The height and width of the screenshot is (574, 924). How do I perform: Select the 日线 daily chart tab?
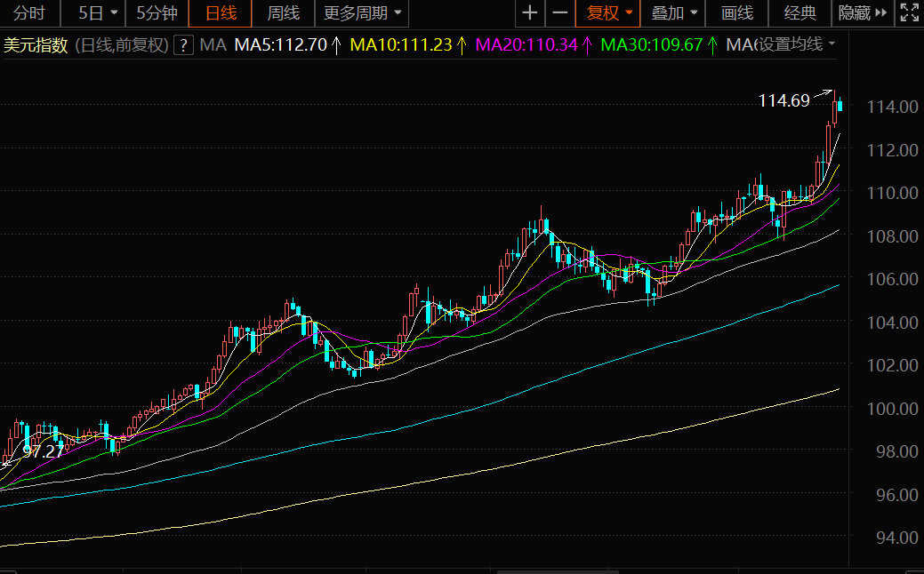(x=221, y=13)
